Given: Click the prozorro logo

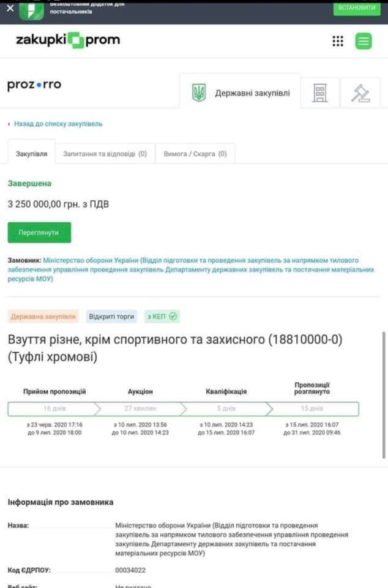Looking at the screenshot, I should point(34,85).
